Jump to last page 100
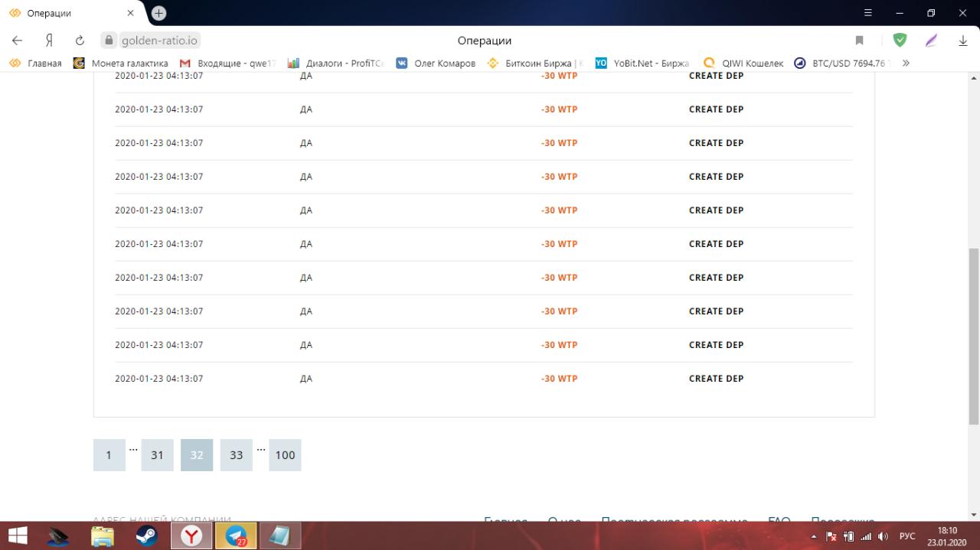Image resolution: width=980 pixels, height=550 pixels. coord(285,455)
